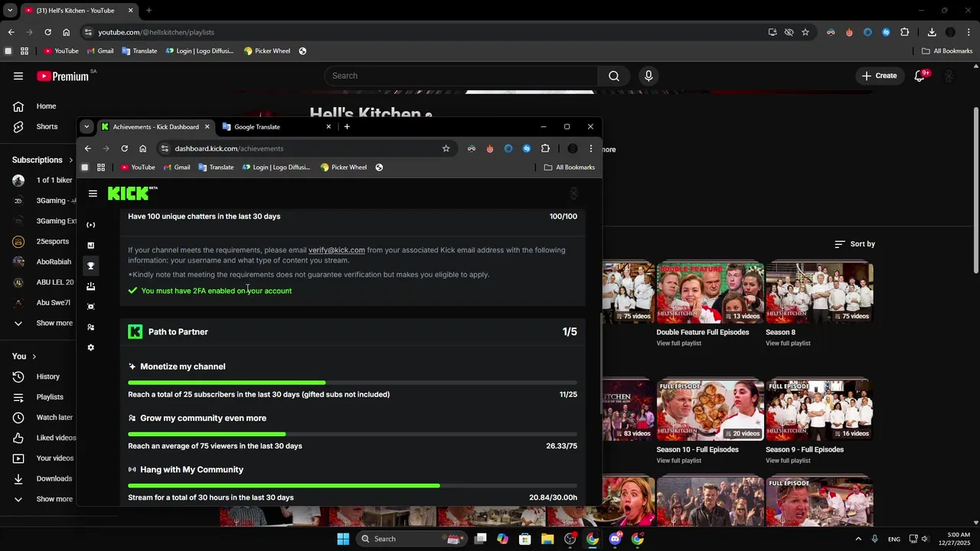Click the YouTube Create button
980x551 pixels.
tap(879, 76)
